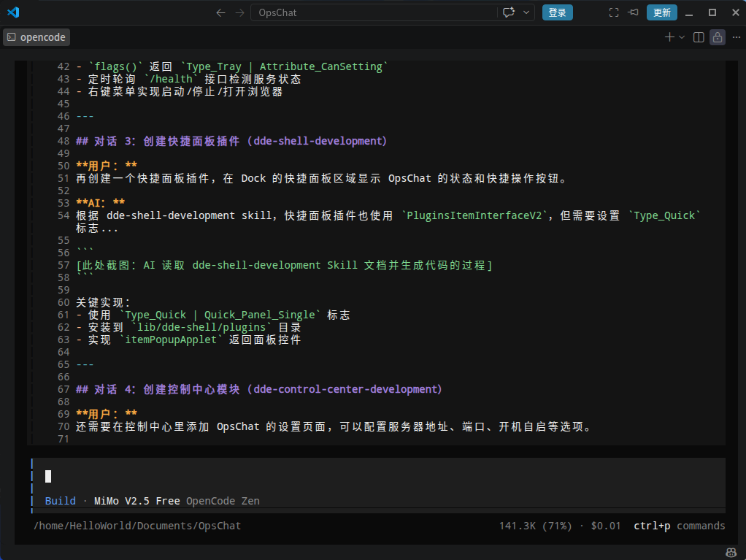Screen dimensions: 746x560
Task: Open the OpsChat command center search box
Action: pyautogui.click(x=374, y=13)
